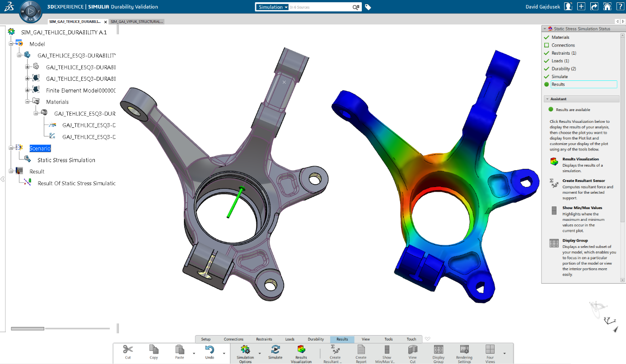This screenshot has height=364, width=626.
Task: Open the tag icon next to search
Action: pos(368,7)
